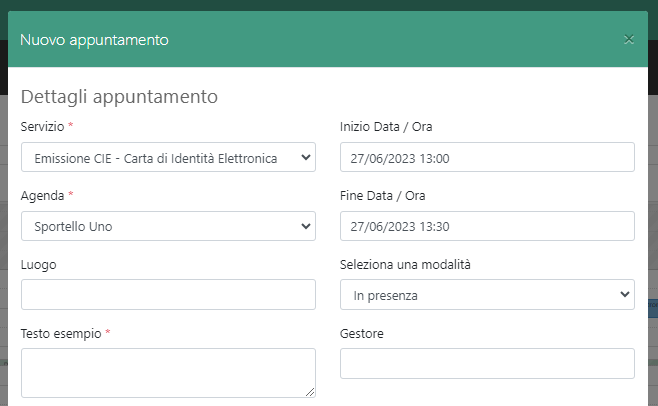The height and width of the screenshot is (406, 658).
Task: Open the Servizio dropdown
Action: 168,158
